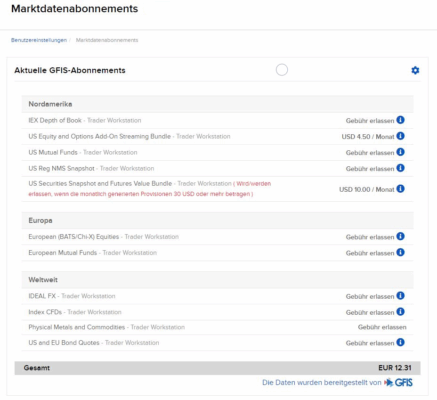Viewport: 437px width, 400px height.
Task: Show info for European (BATS/Chi-X) Equities
Action: coord(400,236)
